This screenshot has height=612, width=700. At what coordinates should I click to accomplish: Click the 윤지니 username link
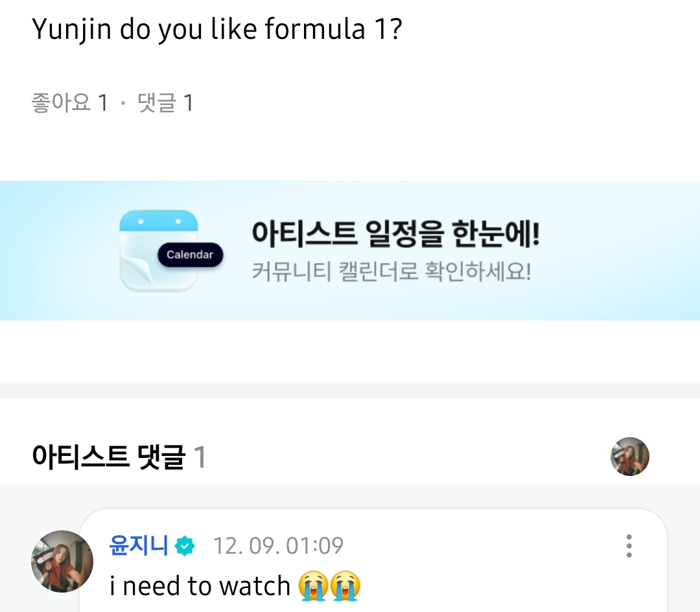pos(139,545)
